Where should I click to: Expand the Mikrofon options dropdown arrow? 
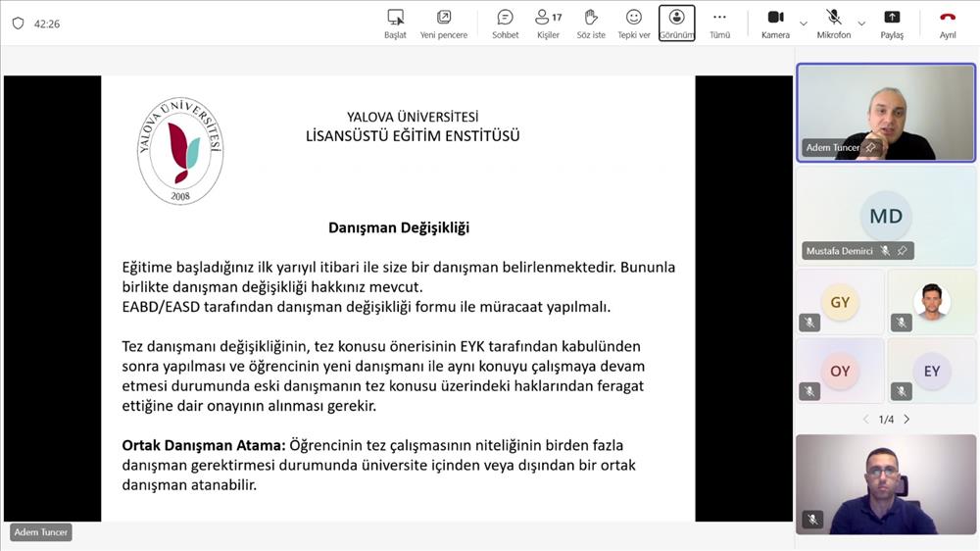coord(861,24)
